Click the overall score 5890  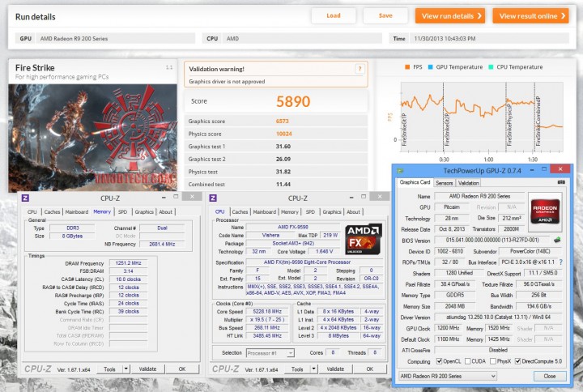(x=293, y=101)
